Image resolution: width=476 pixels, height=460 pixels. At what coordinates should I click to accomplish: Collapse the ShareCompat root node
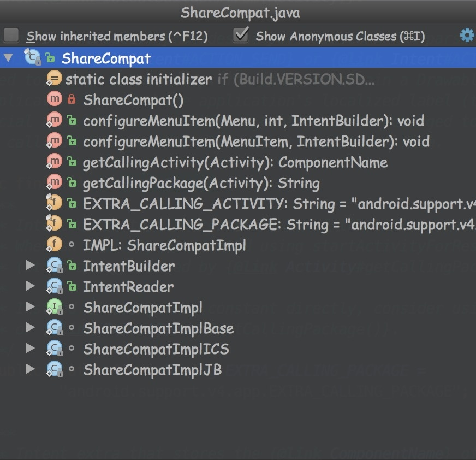pyautogui.click(x=9, y=57)
